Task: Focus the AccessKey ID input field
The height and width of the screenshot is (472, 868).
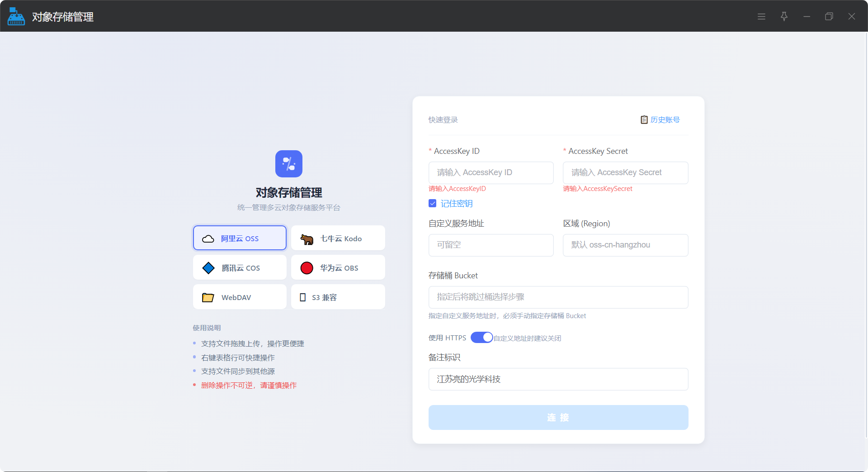Action: [491, 173]
